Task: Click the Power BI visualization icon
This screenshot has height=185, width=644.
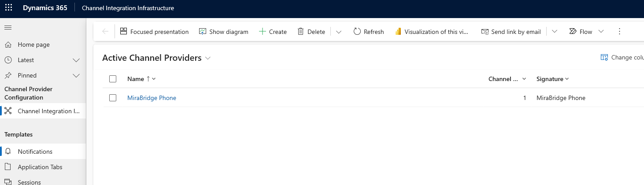Action: [x=398, y=31]
